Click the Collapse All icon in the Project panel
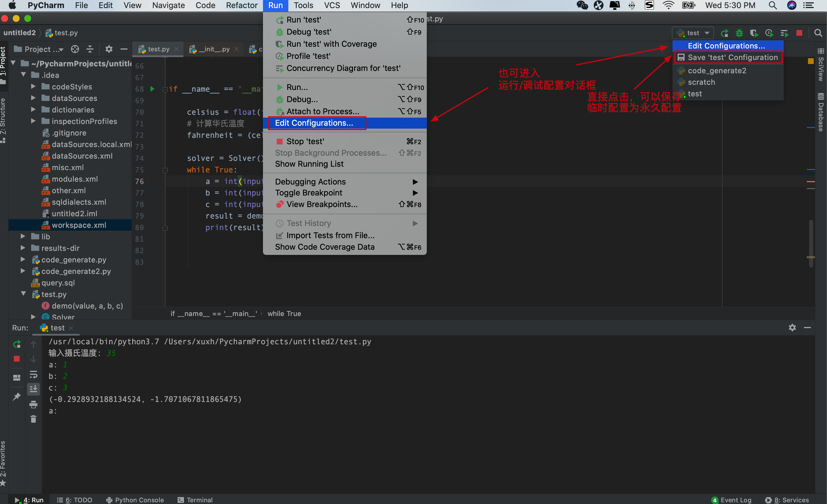 (x=90, y=49)
